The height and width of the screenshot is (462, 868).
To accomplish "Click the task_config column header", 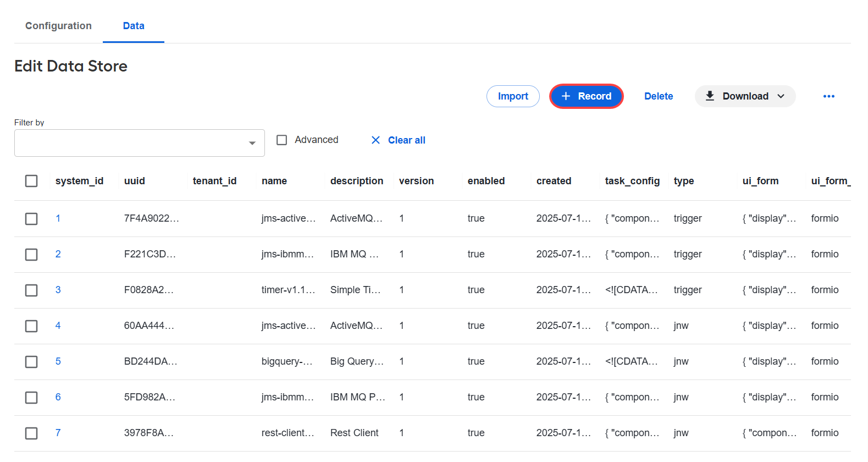I will point(632,181).
